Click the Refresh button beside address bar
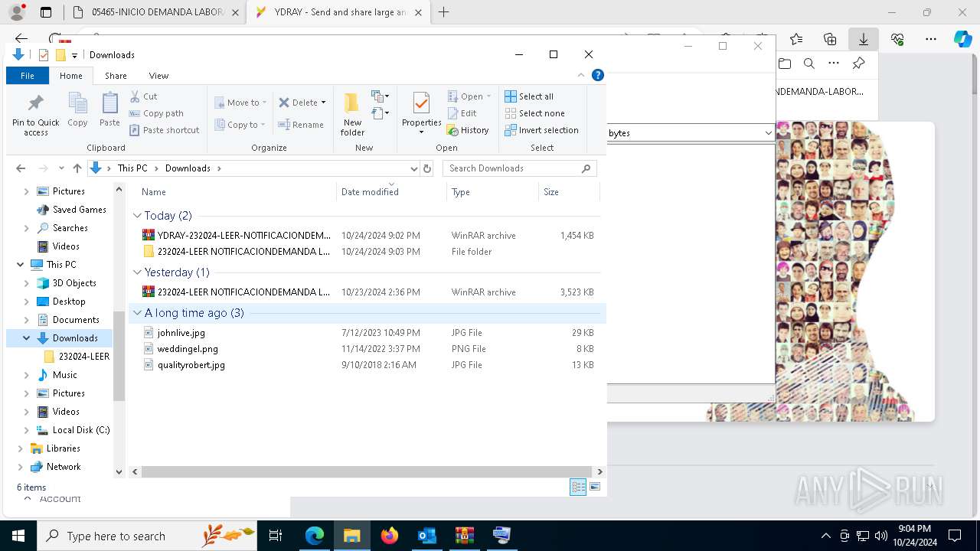Screen dimensions: 980x551 click(x=427, y=168)
